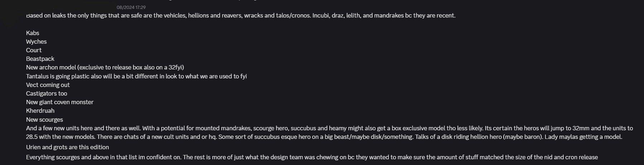
Task: Click the line beginning 'Everything scourges and above'
Action: pos(312,157)
